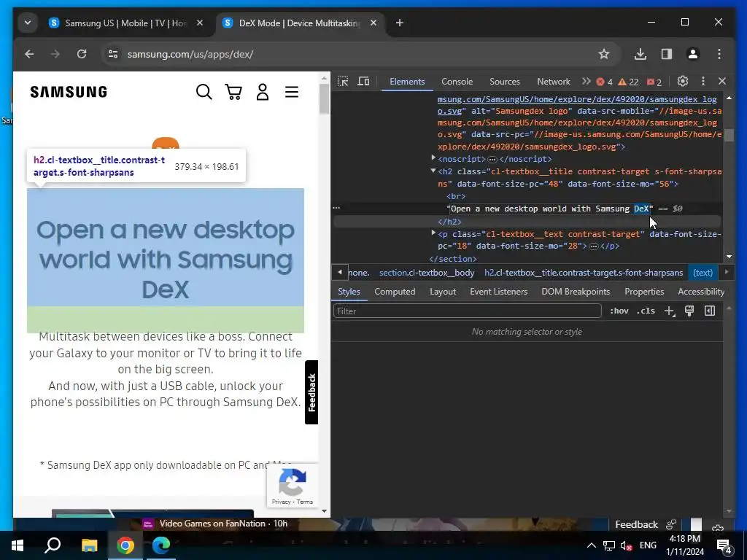Screen dimensions: 747x560
Task: Switch to the Console tab
Action: pyautogui.click(x=457, y=82)
